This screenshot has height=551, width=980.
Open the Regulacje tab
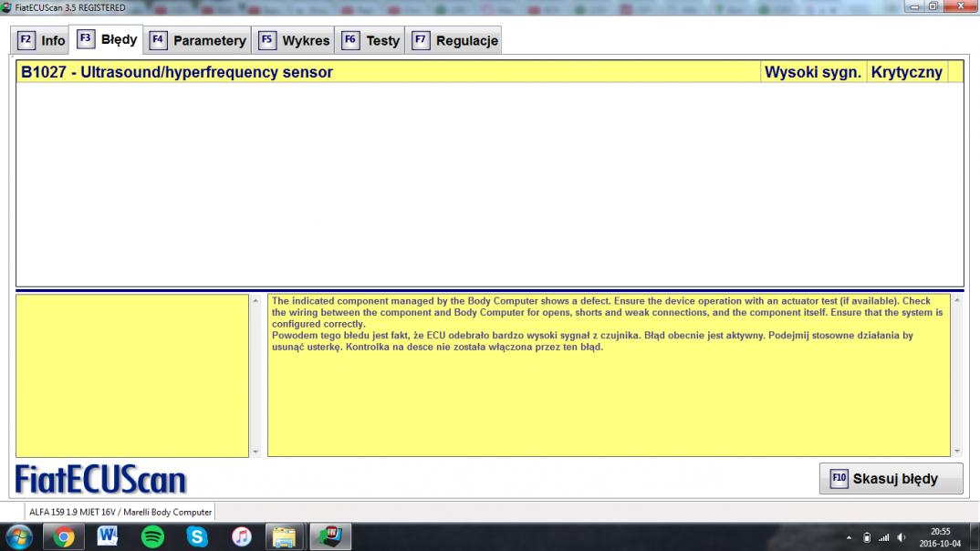point(454,41)
